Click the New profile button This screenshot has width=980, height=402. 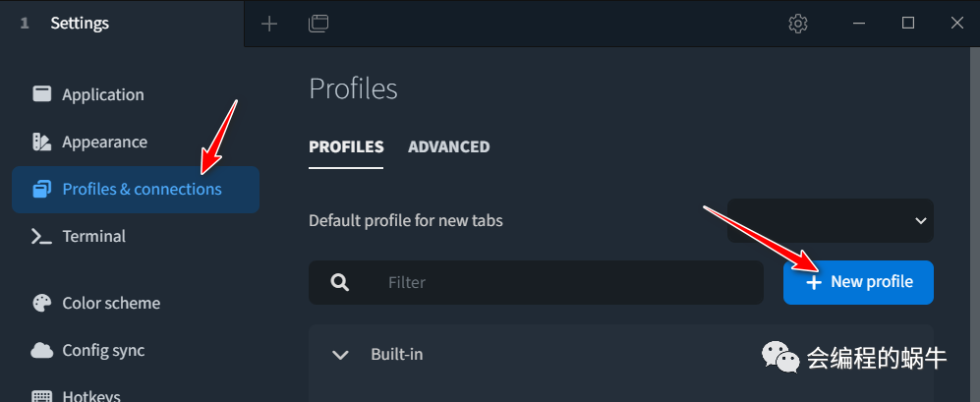(x=858, y=283)
